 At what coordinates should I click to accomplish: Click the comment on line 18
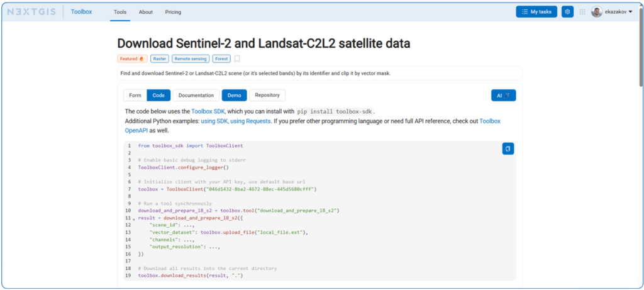208,269
